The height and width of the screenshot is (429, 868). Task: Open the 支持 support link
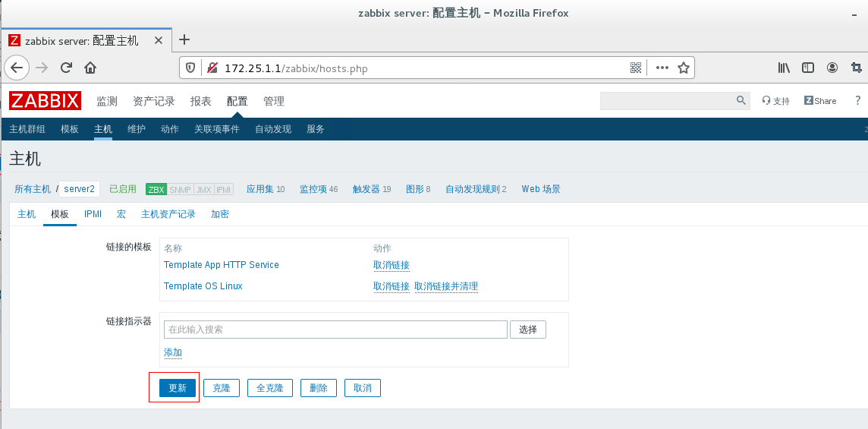click(775, 101)
